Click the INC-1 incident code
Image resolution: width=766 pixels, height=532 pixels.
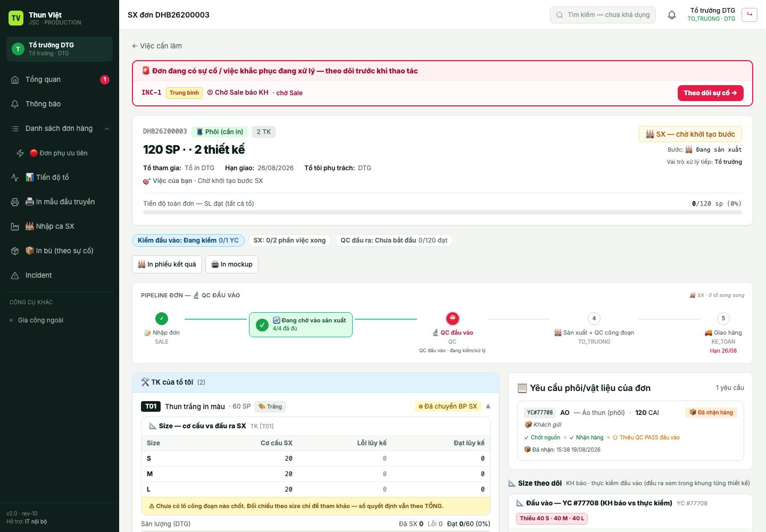pos(152,93)
